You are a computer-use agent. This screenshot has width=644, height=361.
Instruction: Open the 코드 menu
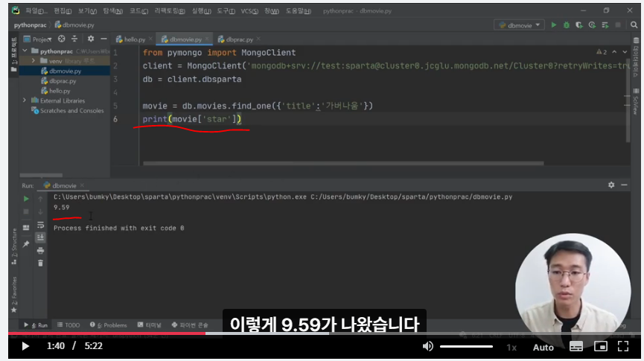point(138,11)
